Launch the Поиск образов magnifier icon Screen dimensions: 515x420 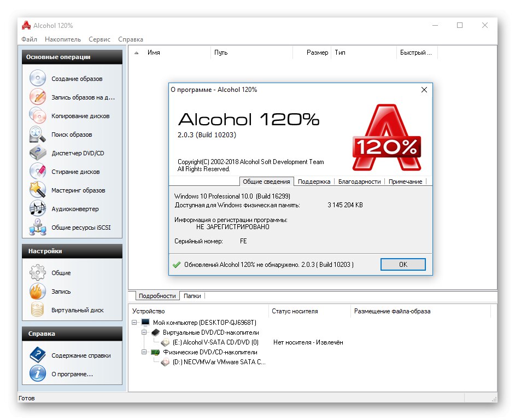37,135
